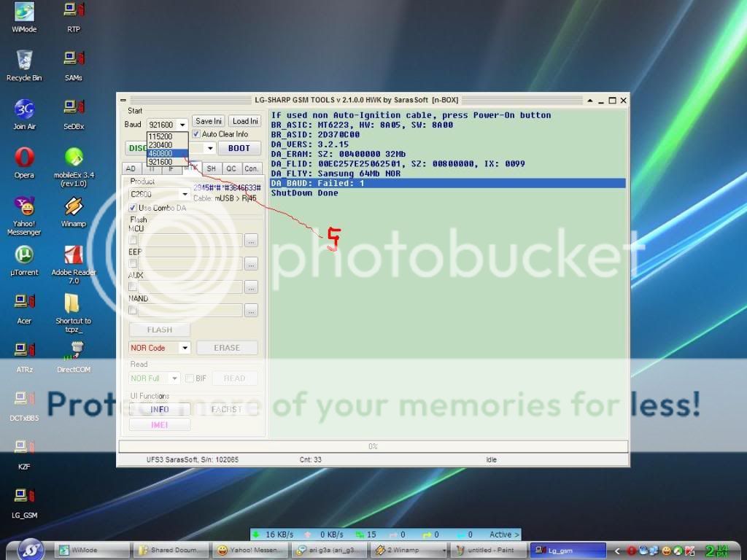Enable the MCU flash file checkbox

pos(133,240)
